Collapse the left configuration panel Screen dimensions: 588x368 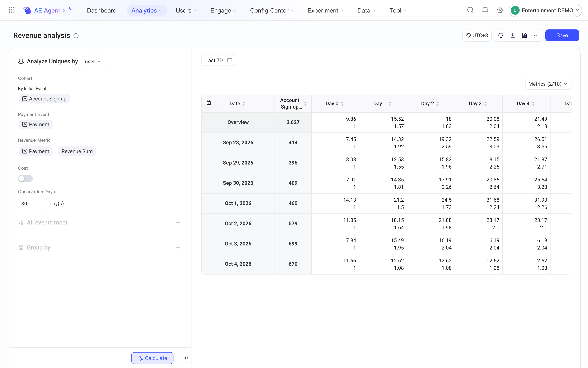[186, 358]
